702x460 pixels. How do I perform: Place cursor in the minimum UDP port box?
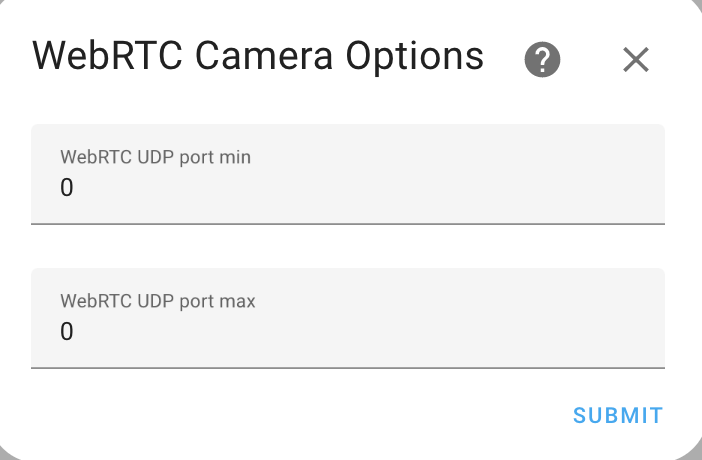tap(348, 174)
